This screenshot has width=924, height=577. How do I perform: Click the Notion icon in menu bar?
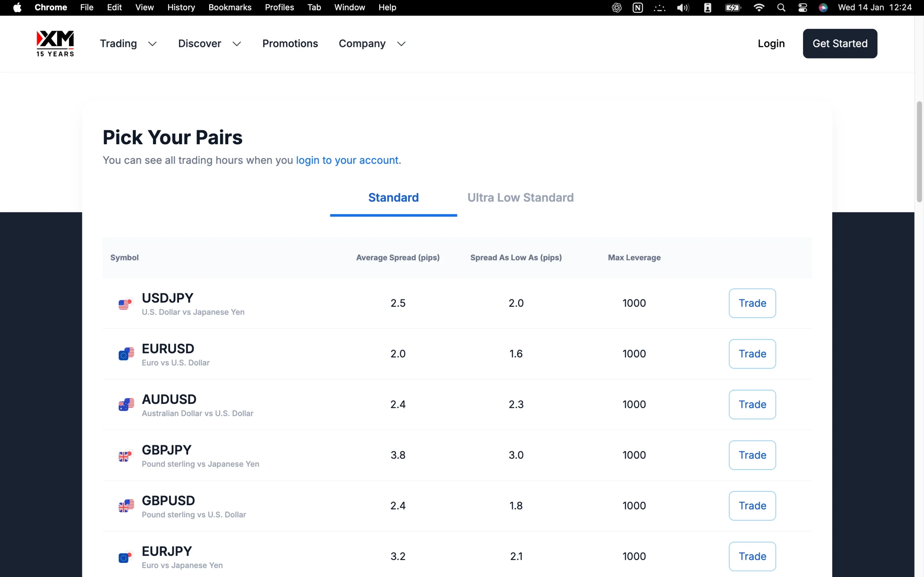(638, 8)
